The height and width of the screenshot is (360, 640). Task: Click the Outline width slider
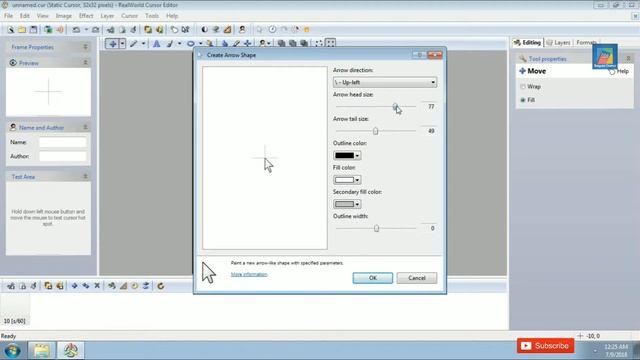click(x=376, y=229)
